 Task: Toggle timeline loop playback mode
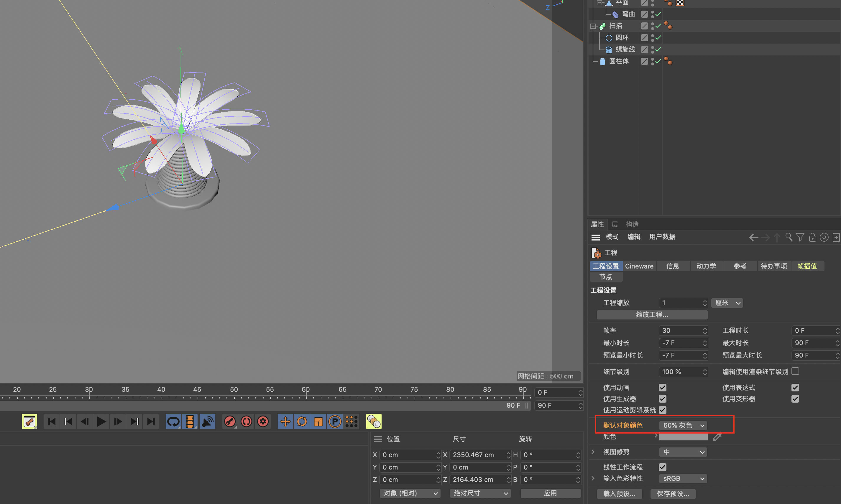[173, 421]
